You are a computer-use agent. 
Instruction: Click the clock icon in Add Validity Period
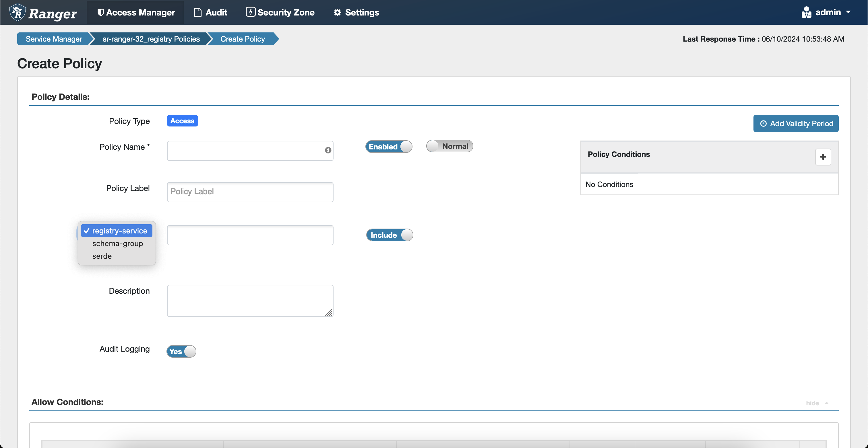764,123
